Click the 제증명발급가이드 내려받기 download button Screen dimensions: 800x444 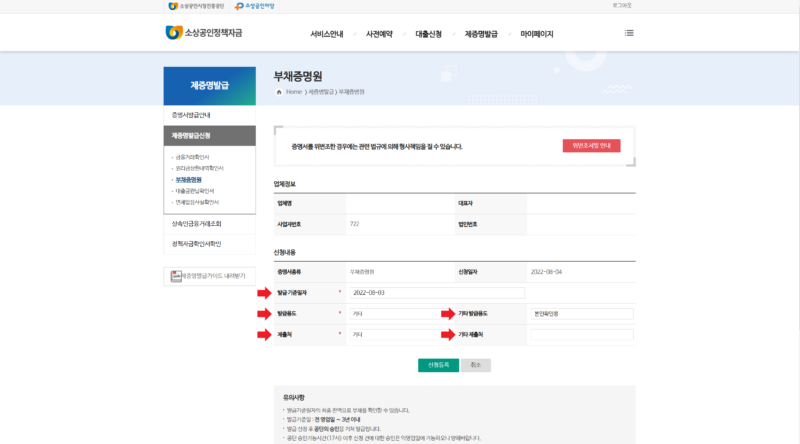click(x=210, y=276)
